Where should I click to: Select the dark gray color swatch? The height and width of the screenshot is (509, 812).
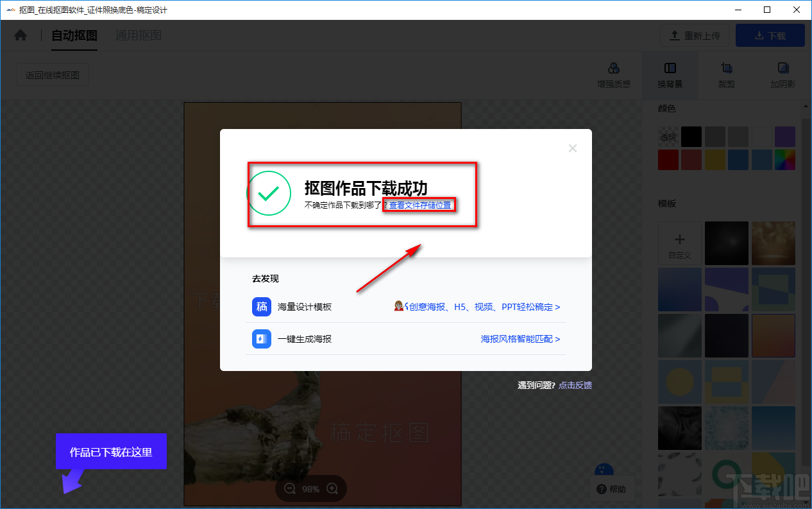click(715, 137)
